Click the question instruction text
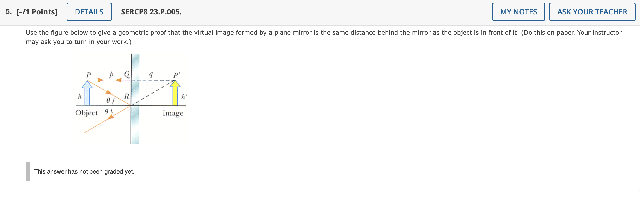 pyautogui.click(x=324, y=37)
